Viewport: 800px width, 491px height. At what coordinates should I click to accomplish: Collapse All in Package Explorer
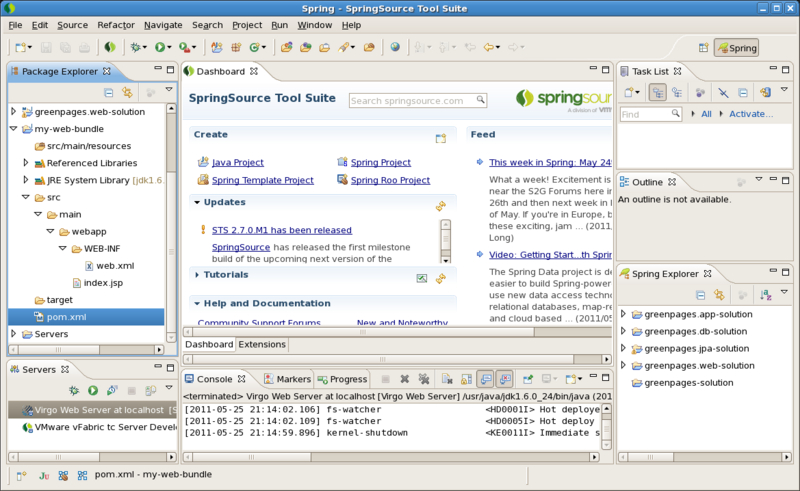[108, 92]
